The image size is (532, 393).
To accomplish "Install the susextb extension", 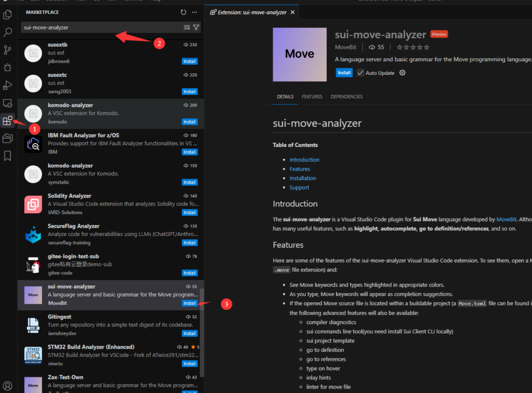I will tap(190, 61).
